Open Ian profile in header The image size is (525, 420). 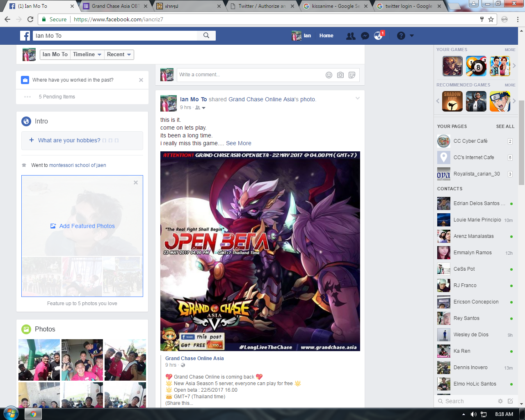click(x=301, y=36)
